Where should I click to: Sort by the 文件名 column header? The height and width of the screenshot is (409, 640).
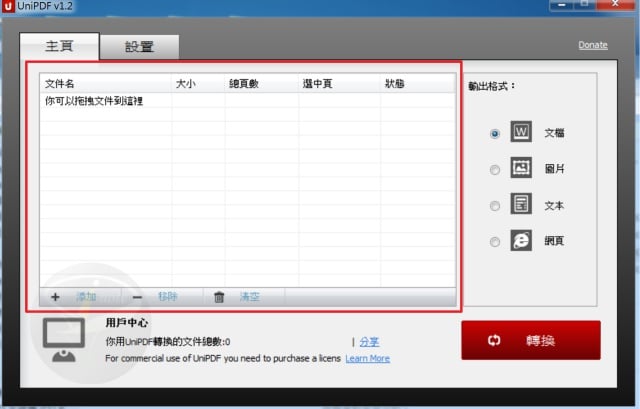(x=60, y=84)
